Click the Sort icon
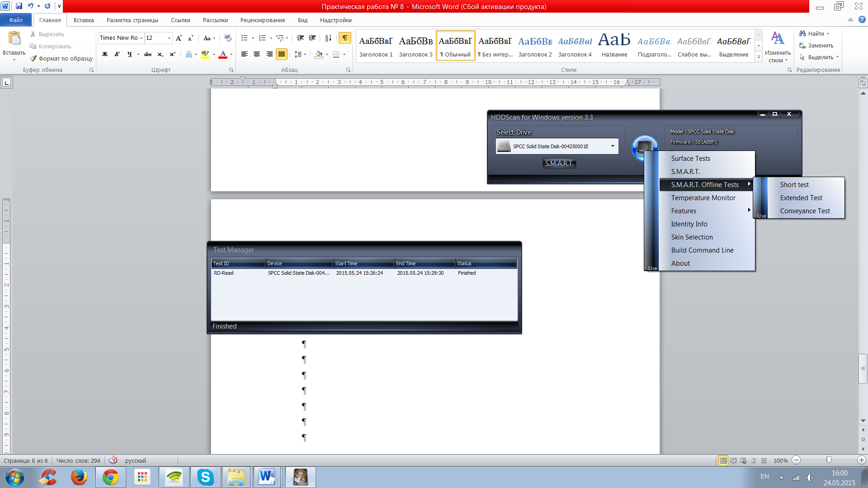Image resolution: width=868 pixels, height=488 pixels. coord(328,38)
